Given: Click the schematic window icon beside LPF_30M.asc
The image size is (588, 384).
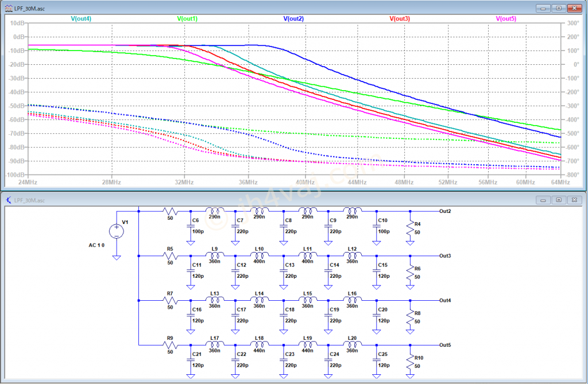Looking at the screenshot, I should click(9, 200).
